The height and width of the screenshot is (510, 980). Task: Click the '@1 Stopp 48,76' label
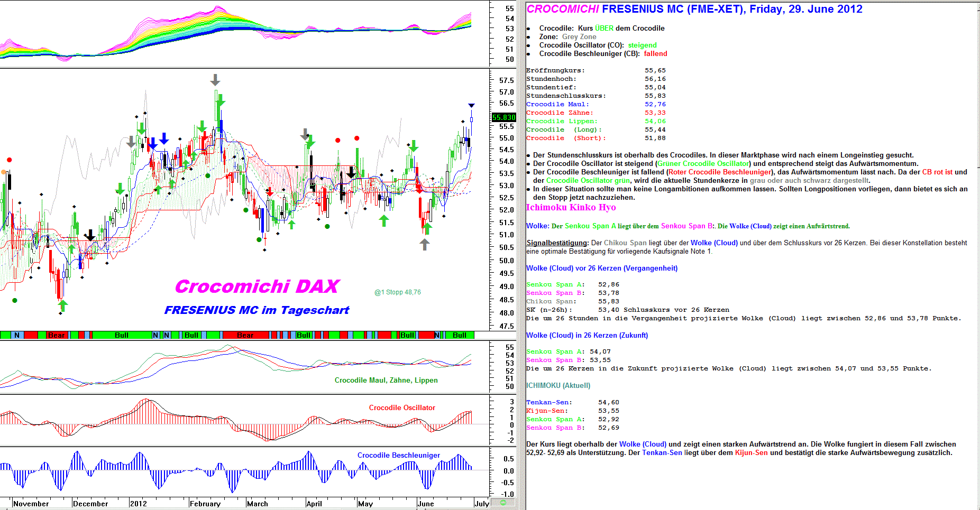click(398, 292)
